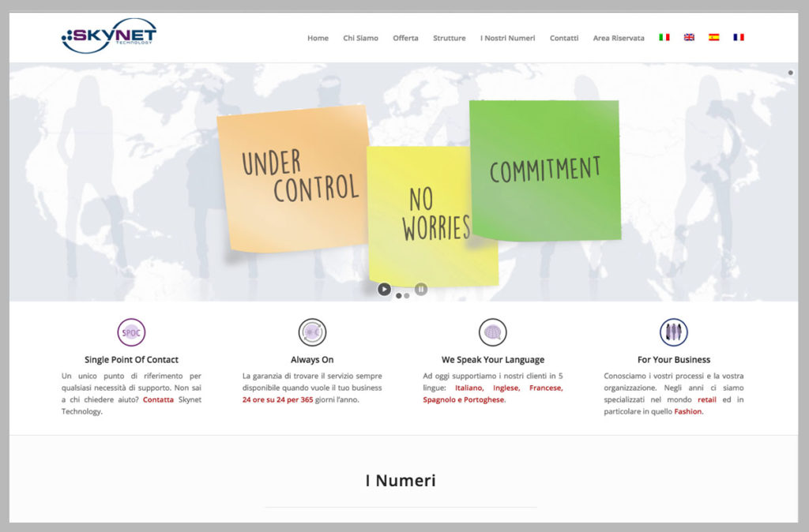
Task: Click the SPOC circle icon
Action: [131, 332]
